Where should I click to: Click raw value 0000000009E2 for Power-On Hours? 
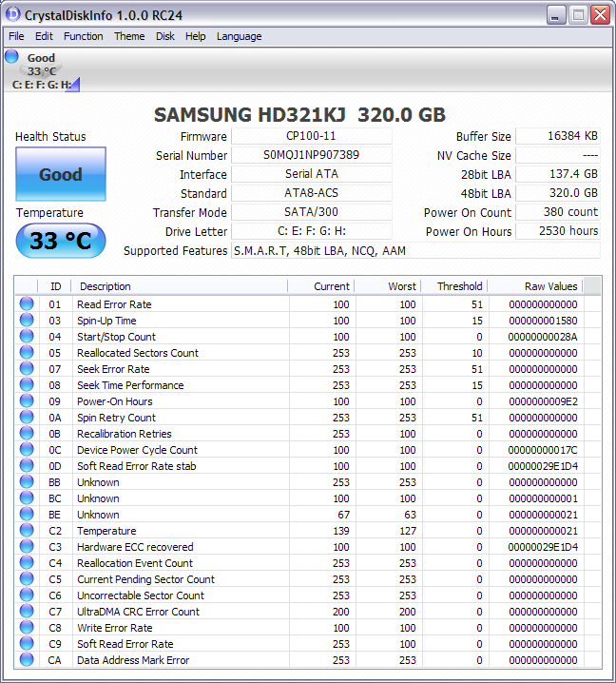tap(543, 401)
